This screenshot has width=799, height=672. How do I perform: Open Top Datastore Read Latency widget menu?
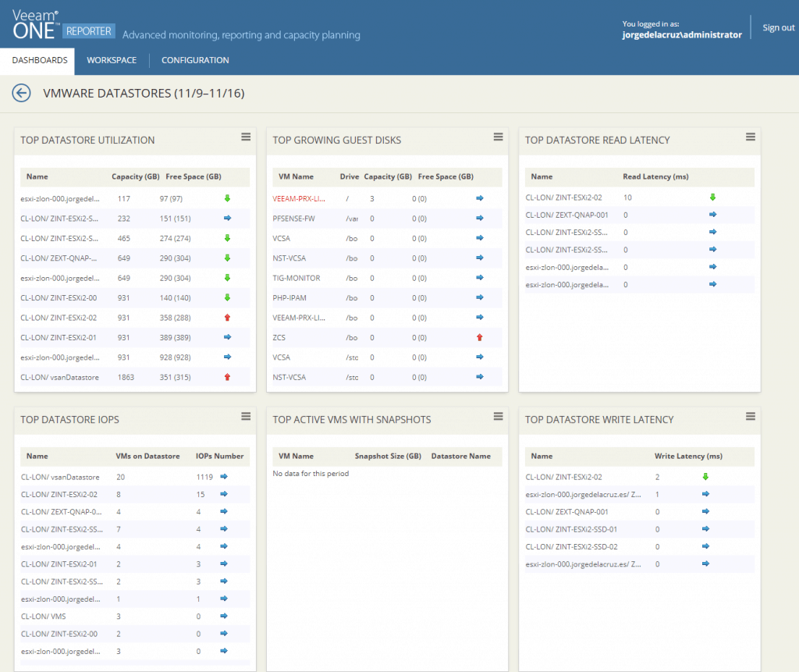coord(750,137)
